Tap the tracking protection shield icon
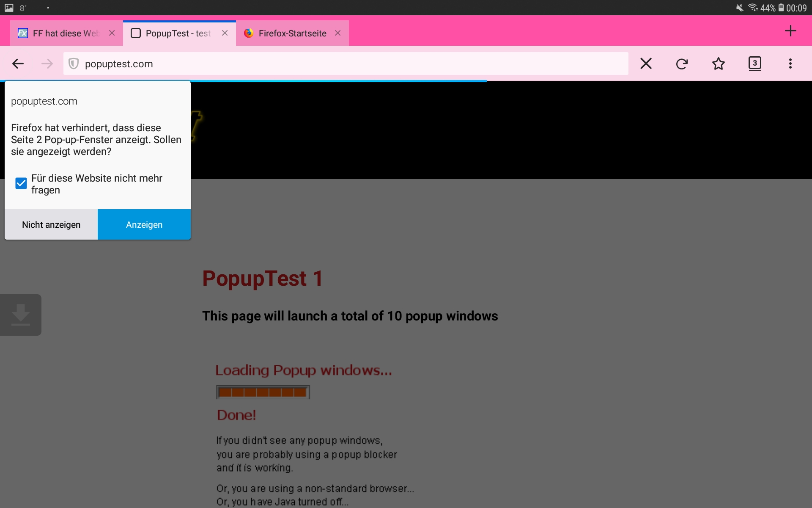812x508 pixels. click(74, 64)
